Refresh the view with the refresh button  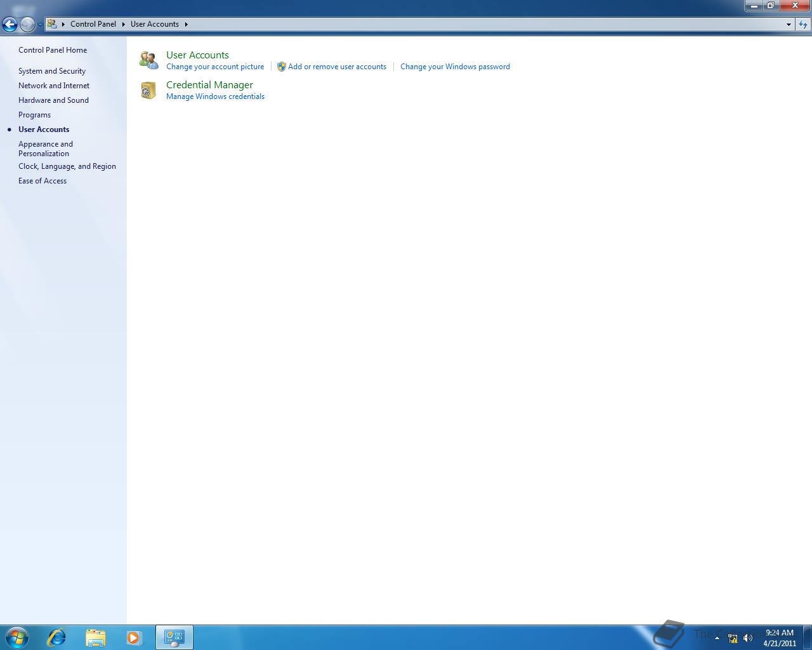coord(803,25)
